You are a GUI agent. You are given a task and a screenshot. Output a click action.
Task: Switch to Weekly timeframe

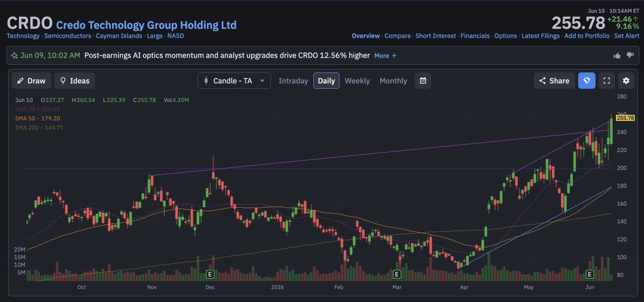(x=357, y=80)
